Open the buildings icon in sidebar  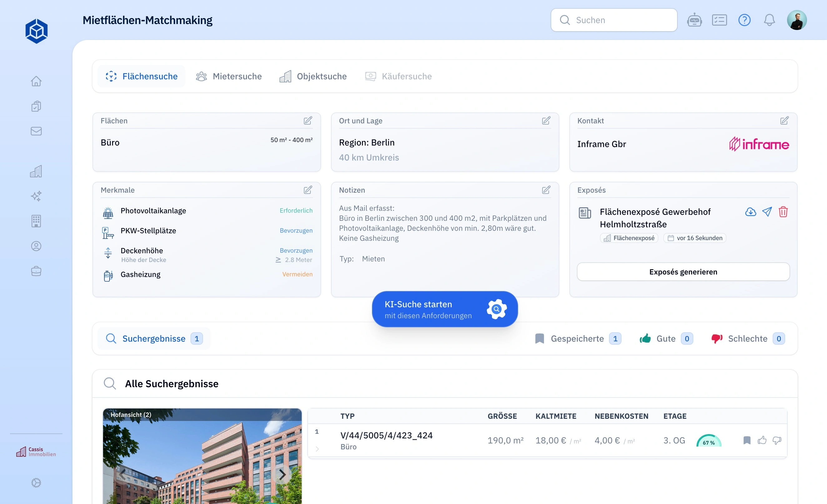(x=36, y=171)
